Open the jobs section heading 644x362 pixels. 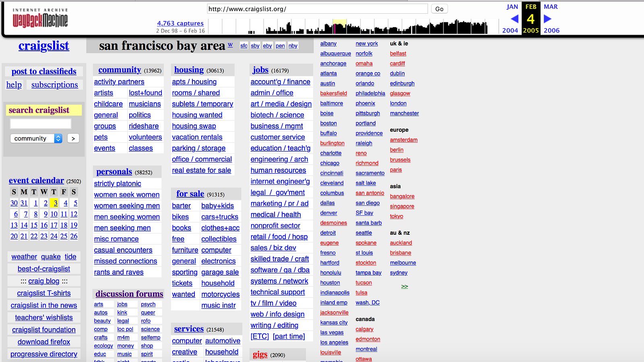coord(260,70)
